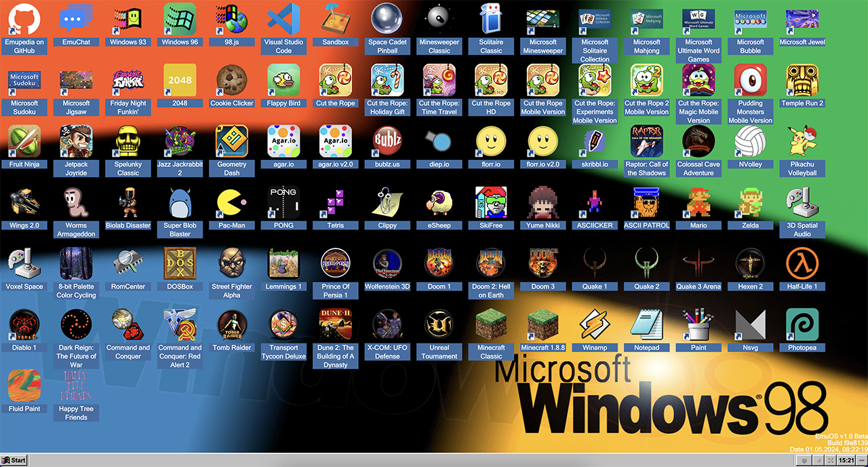Open 3D Spatial Audio icon
Image resolution: width=868 pixels, height=467 pixels.
point(802,202)
